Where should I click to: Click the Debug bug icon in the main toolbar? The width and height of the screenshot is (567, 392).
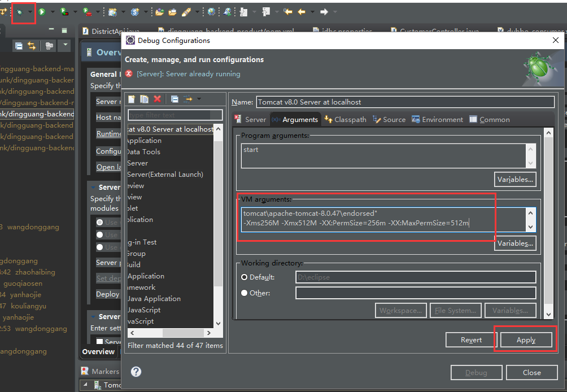[x=20, y=12]
